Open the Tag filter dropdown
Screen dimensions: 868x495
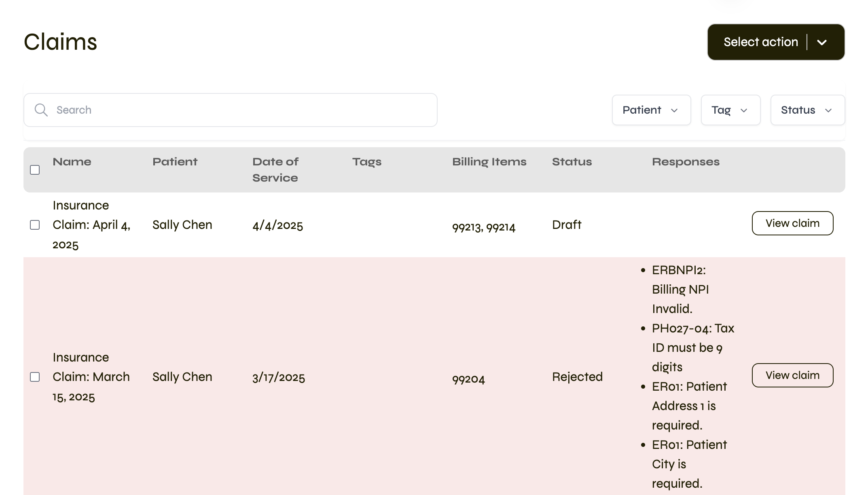point(730,110)
